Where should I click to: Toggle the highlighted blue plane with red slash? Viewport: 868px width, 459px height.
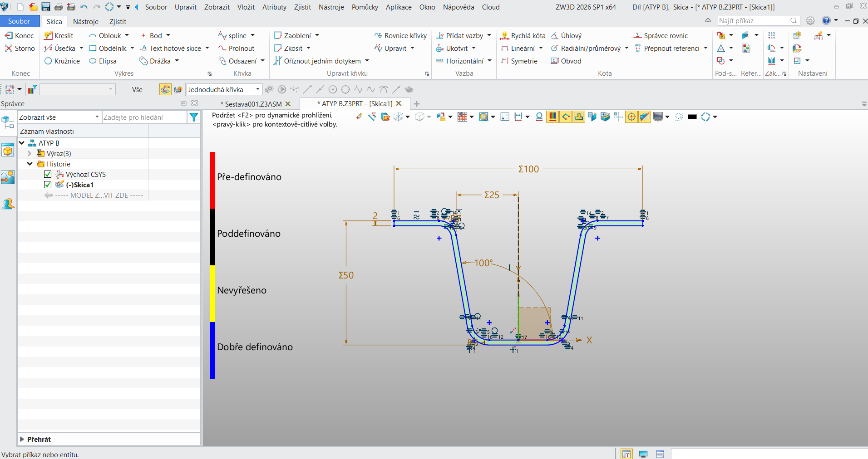click(x=645, y=117)
